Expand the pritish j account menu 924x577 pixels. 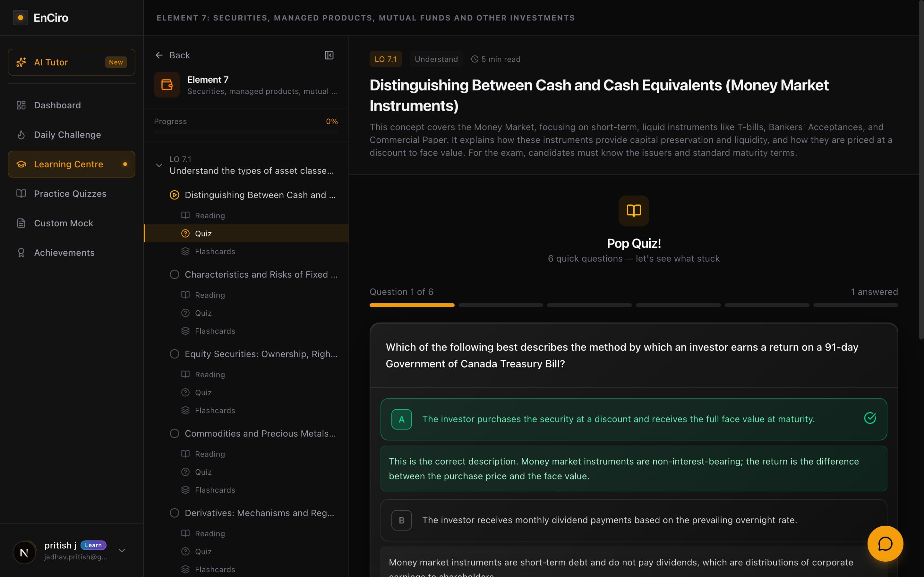pos(122,550)
